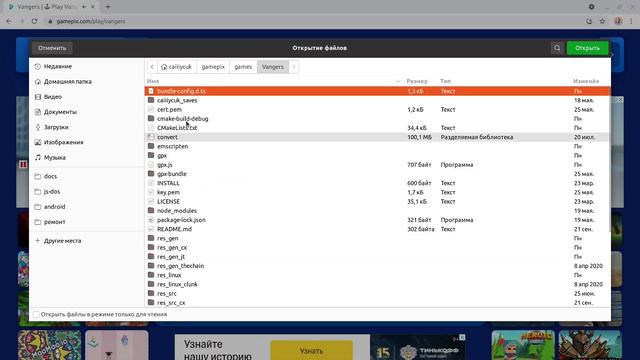Select the package-lock.json file icon
Image resolution: width=640 pixels, height=360 pixels.
[x=151, y=220]
